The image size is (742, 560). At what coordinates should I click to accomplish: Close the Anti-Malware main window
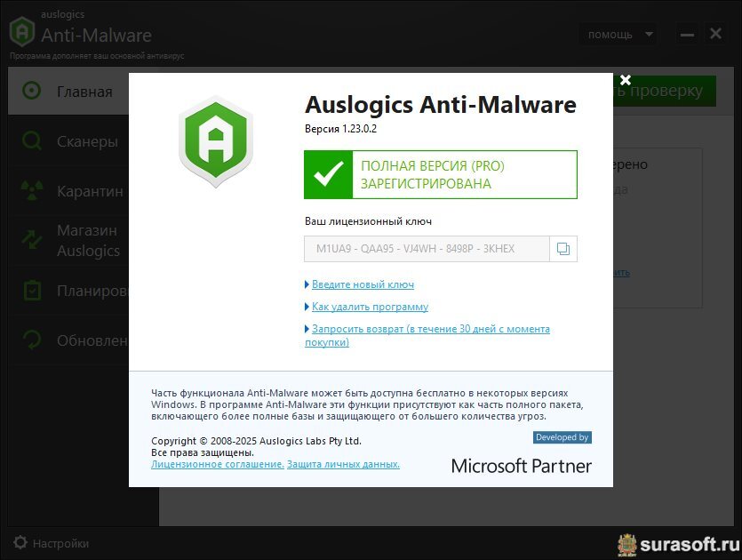point(715,34)
